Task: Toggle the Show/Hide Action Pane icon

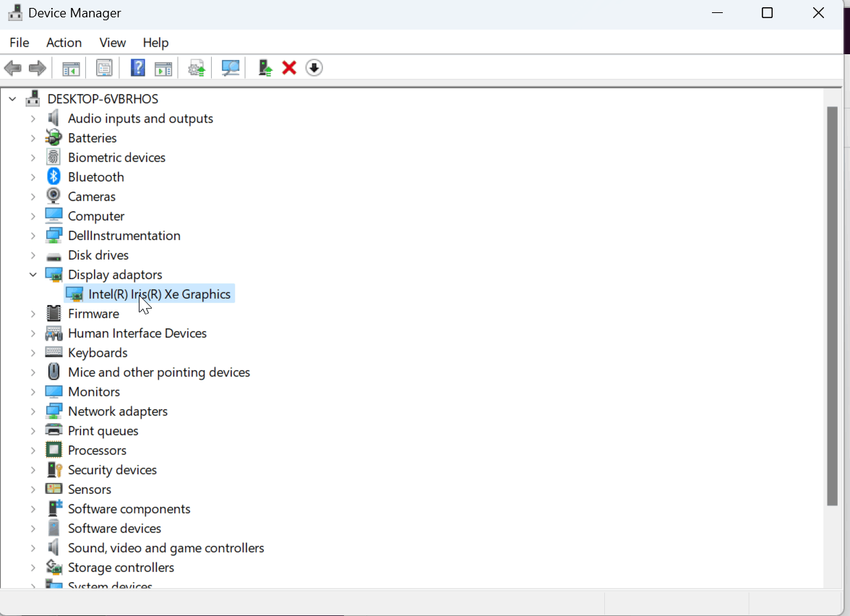Action: pyautogui.click(x=163, y=68)
